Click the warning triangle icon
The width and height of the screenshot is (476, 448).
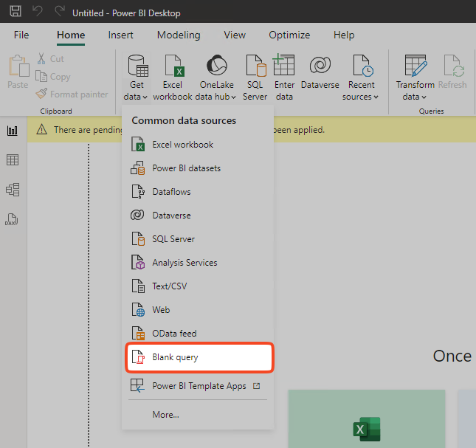pyautogui.click(x=41, y=130)
